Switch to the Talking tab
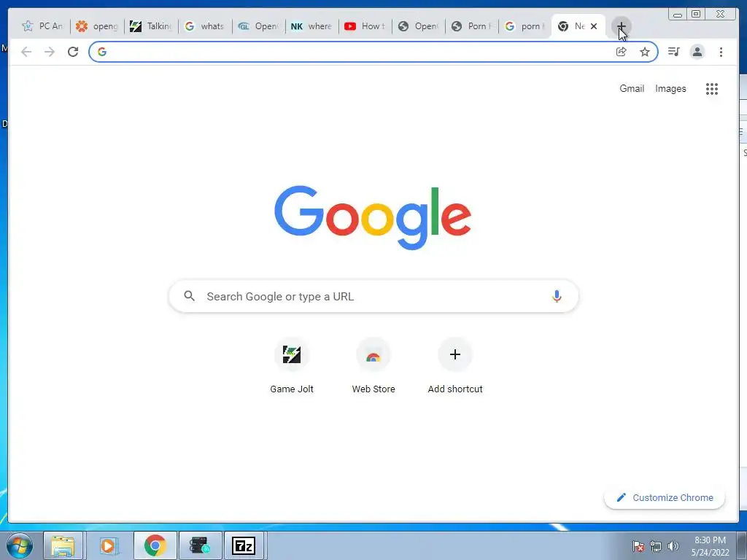This screenshot has width=747, height=560. coord(151,26)
